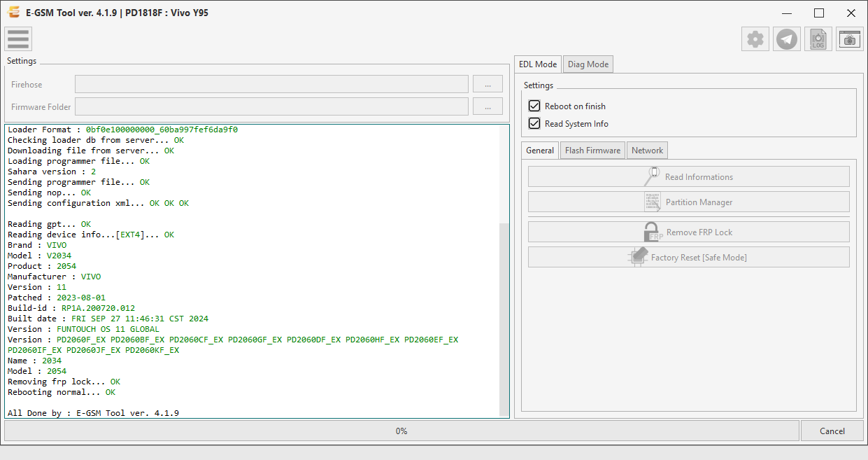Click the E-GSM Tool app logo

[13, 13]
